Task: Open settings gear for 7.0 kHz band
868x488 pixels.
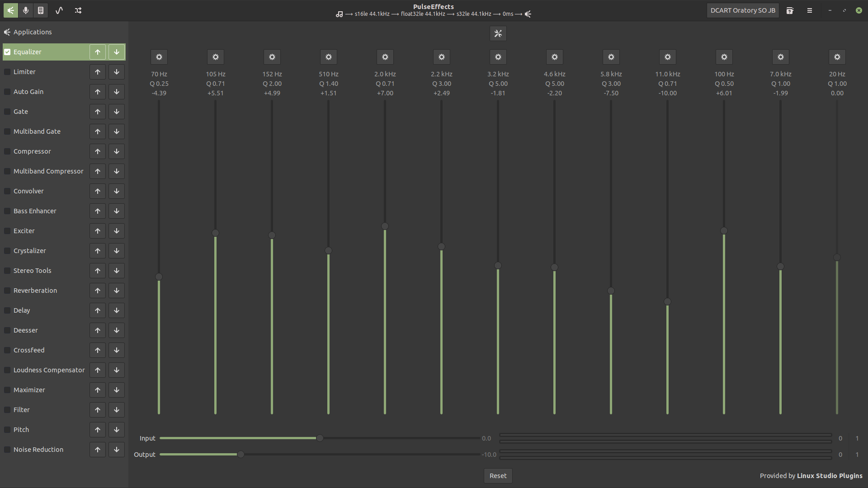Action: click(781, 57)
